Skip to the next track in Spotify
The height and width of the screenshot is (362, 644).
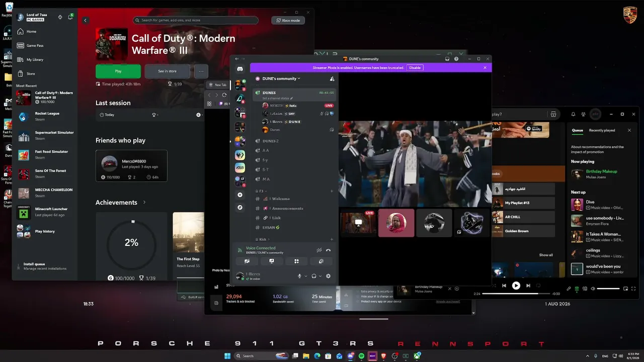click(x=528, y=286)
